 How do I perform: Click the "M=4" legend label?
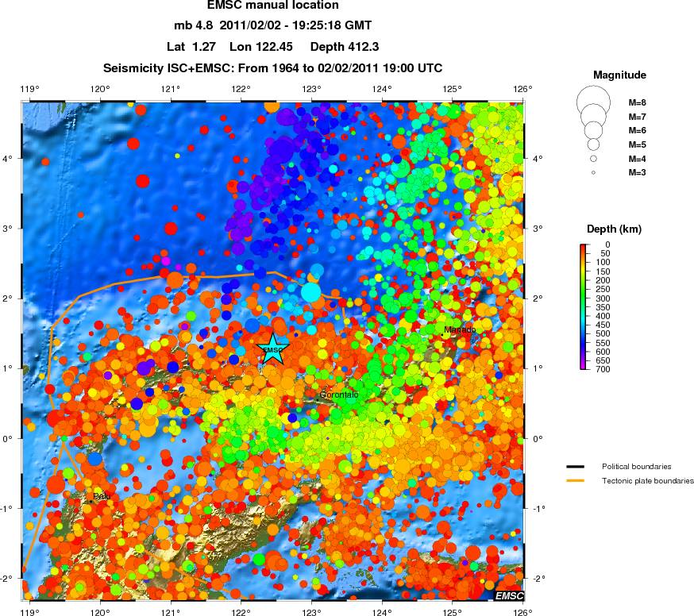(x=638, y=159)
